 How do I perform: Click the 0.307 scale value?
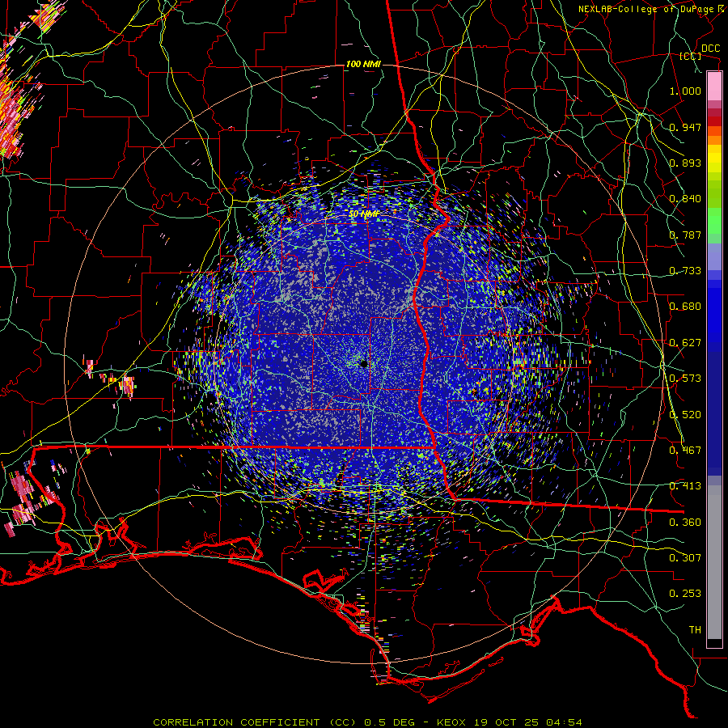685,558
